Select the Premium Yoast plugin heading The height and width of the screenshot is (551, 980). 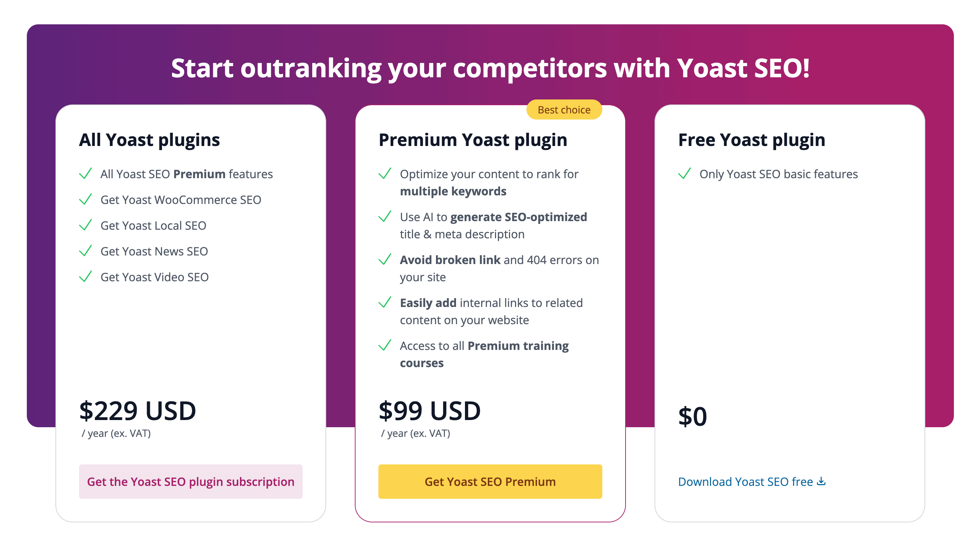(472, 140)
